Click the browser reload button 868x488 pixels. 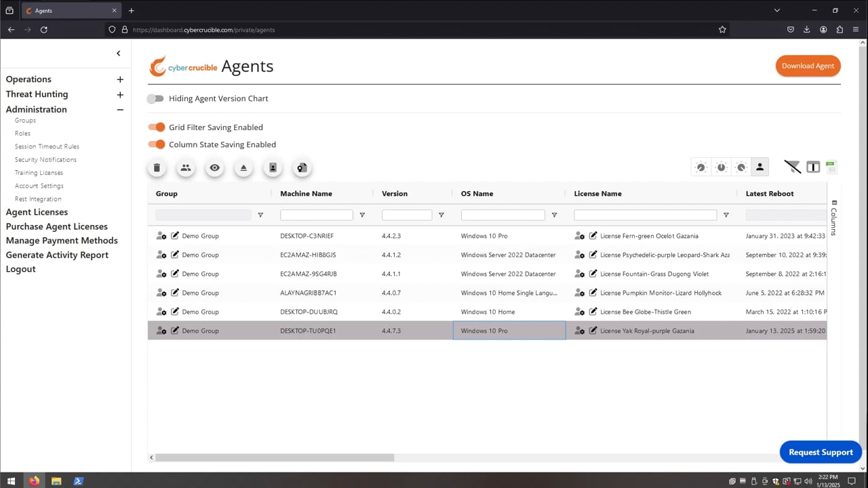click(x=44, y=30)
